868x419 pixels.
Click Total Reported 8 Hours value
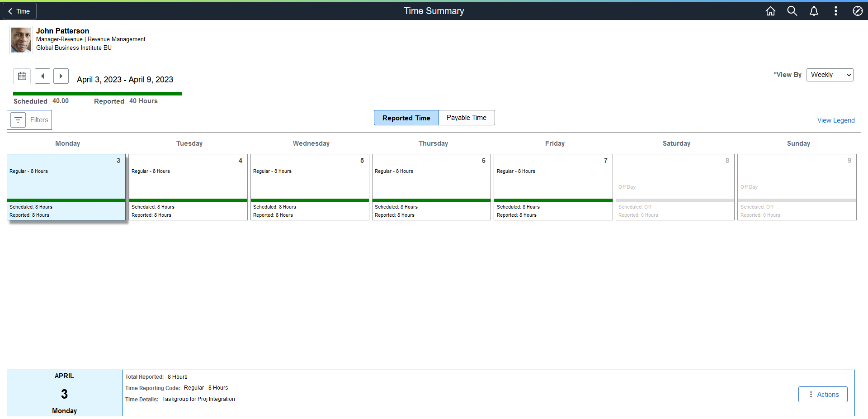[x=177, y=377]
